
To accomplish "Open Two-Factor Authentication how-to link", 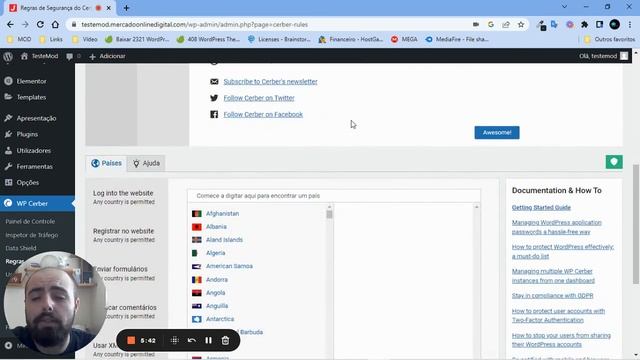I will coord(558,316).
